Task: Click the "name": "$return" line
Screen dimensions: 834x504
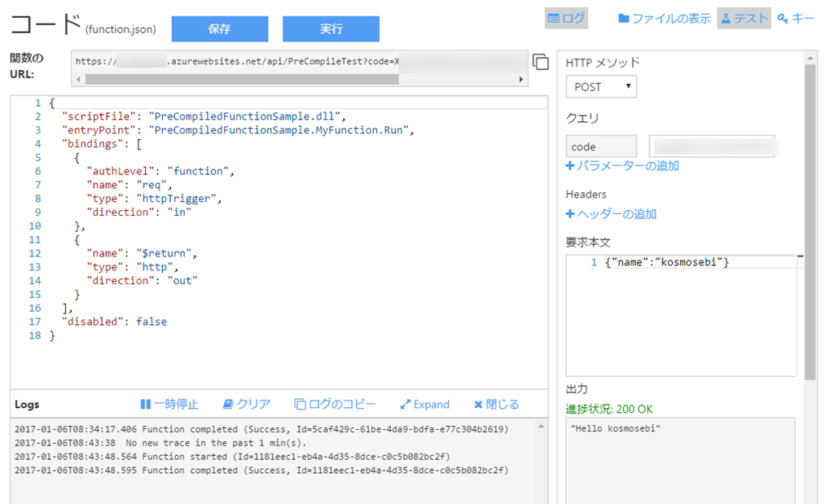Action: 142,253
